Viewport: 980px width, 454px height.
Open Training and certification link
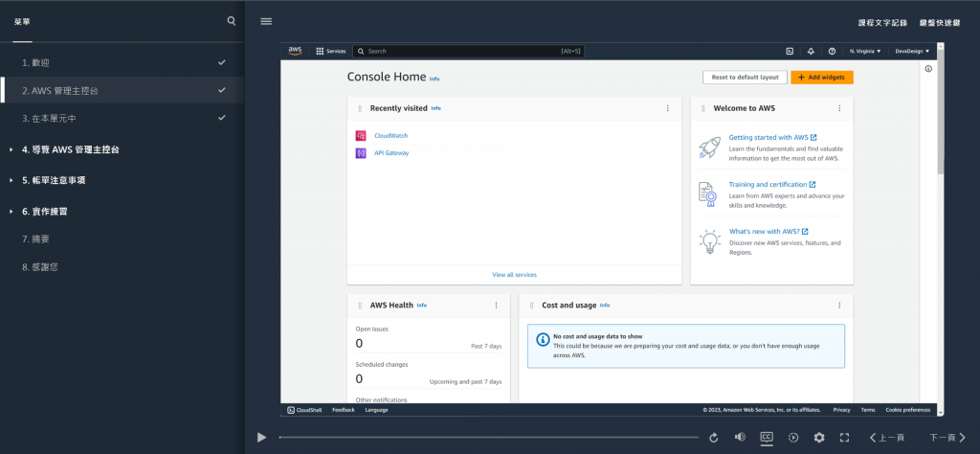point(772,185)
